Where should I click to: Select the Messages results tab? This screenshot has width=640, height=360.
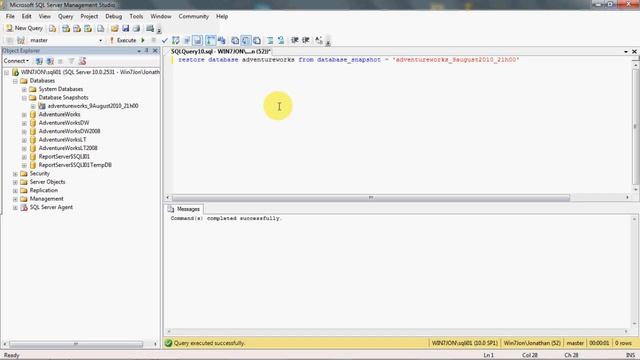click(x=184, y=209)
